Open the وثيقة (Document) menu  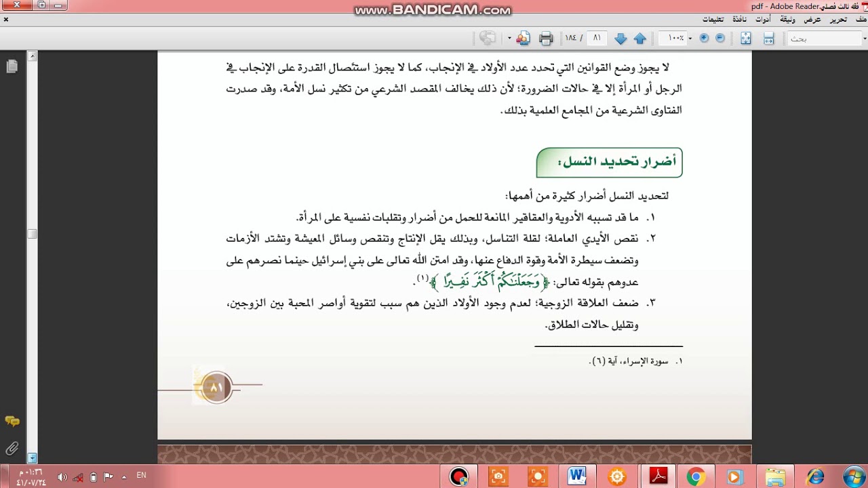(x=787, y=19)
